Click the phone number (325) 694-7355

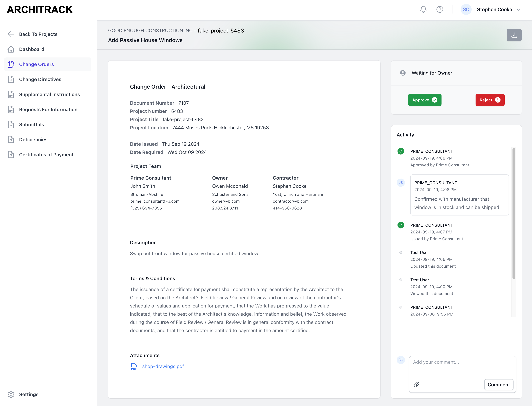(x=146, y=208)
